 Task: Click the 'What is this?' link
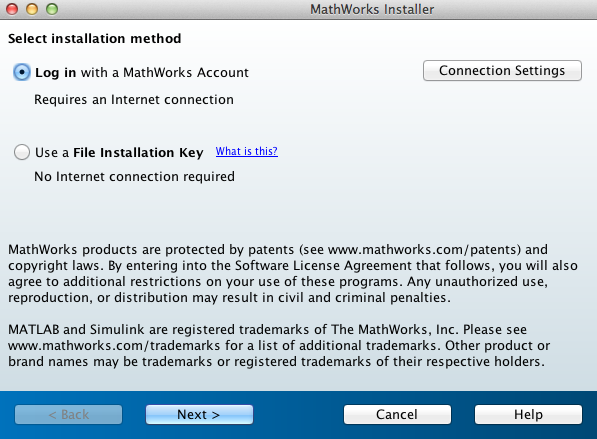tap(247, 151)
